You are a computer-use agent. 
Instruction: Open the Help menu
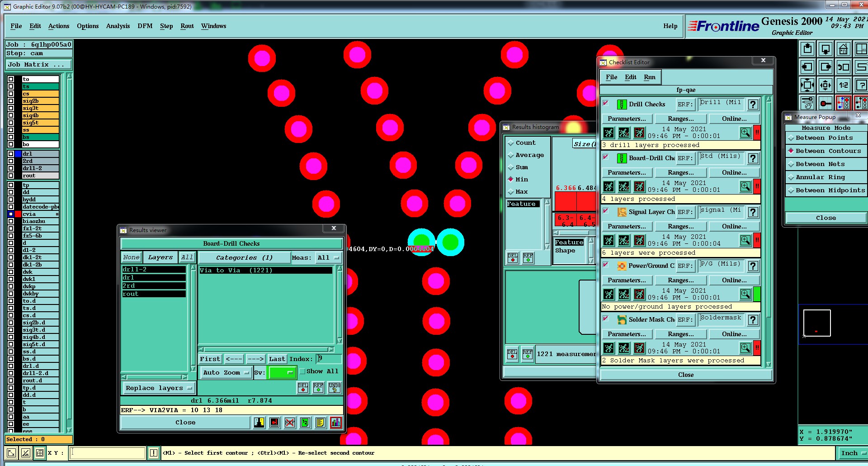(x=670, y=26)
